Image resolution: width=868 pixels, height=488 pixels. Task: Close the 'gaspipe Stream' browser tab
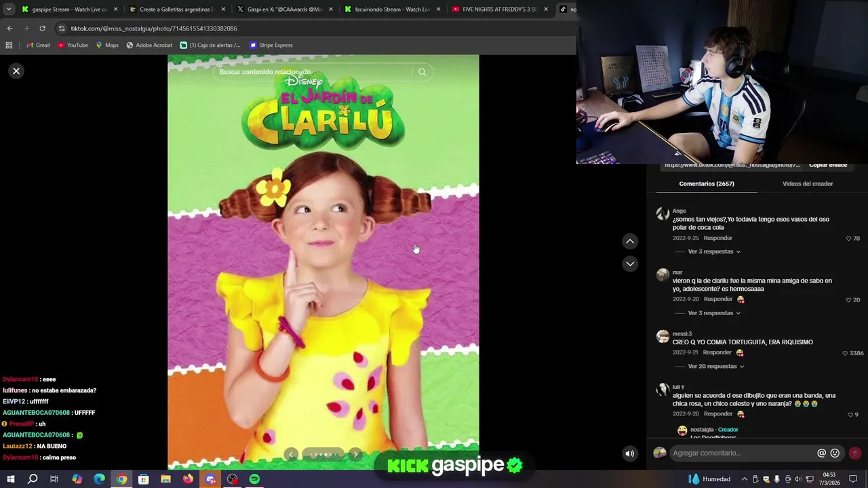coord(115,9)
